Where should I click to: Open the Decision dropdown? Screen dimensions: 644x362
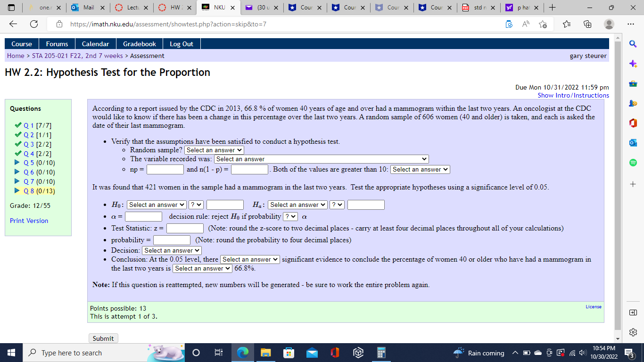tap(172, 250)
